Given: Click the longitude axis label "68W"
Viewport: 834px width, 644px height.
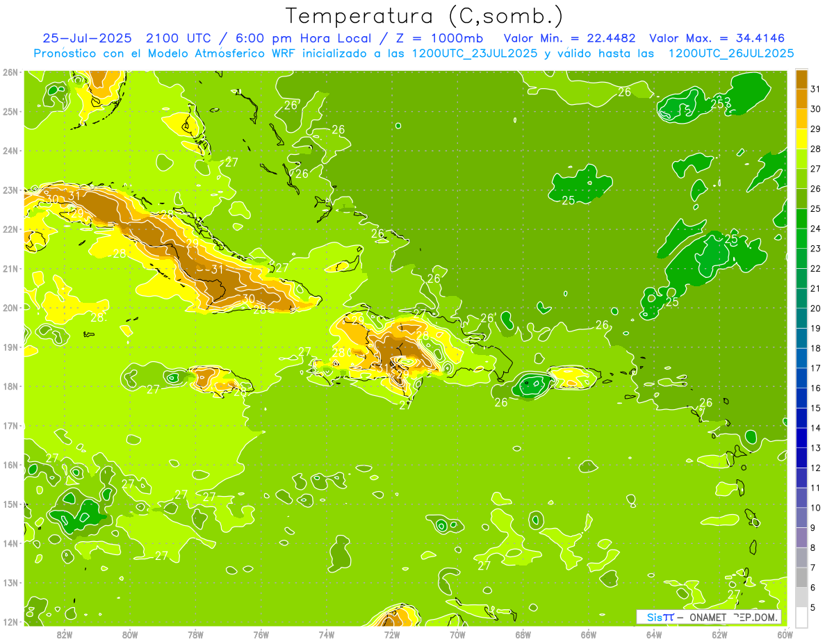Looking at the screenshot, I should point(523,634).
